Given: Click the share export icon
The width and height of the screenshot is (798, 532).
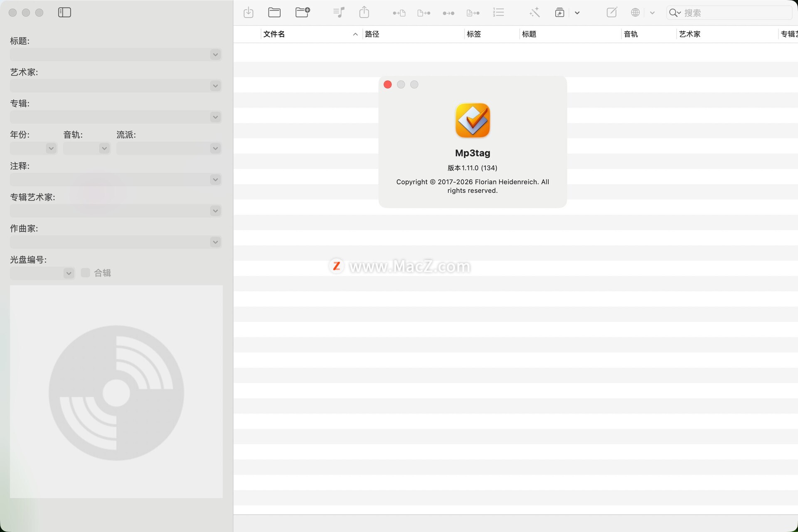Looking at the screenshot, I should click(364, 12).
